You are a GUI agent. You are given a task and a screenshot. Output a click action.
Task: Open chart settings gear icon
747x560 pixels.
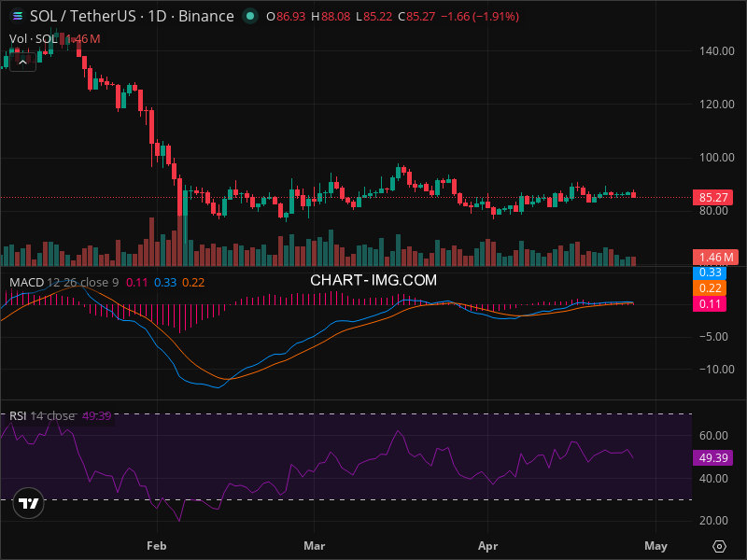pyautogui.click(x=719, y=546)
